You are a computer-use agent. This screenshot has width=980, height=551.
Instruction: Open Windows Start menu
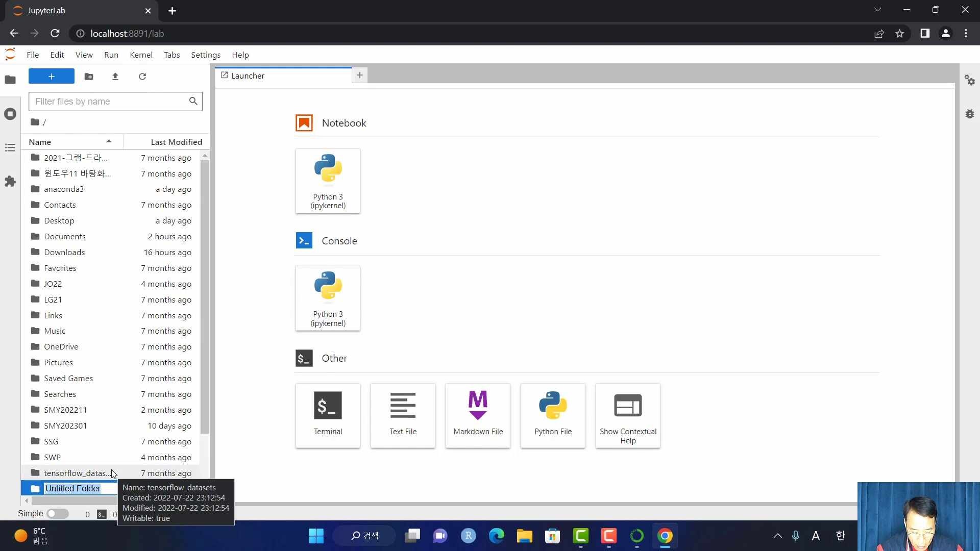pyautogui.click(x=316, y=536)
